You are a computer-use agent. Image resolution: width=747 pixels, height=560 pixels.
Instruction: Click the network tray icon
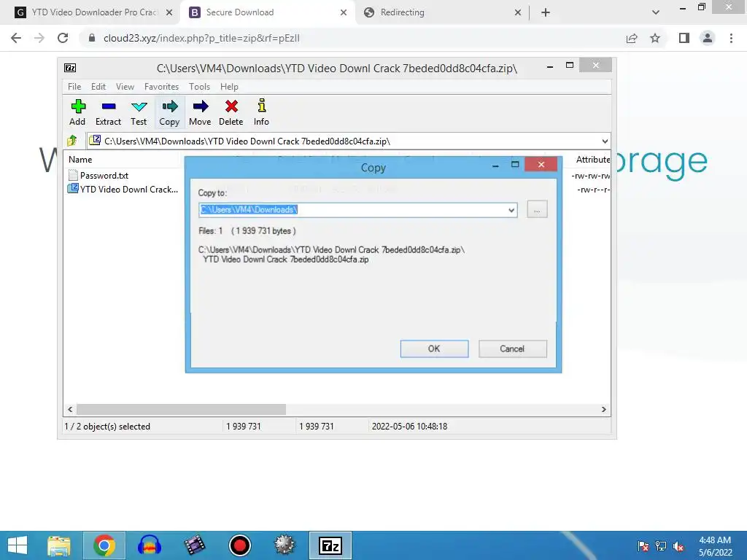click(x=661, y=545)
